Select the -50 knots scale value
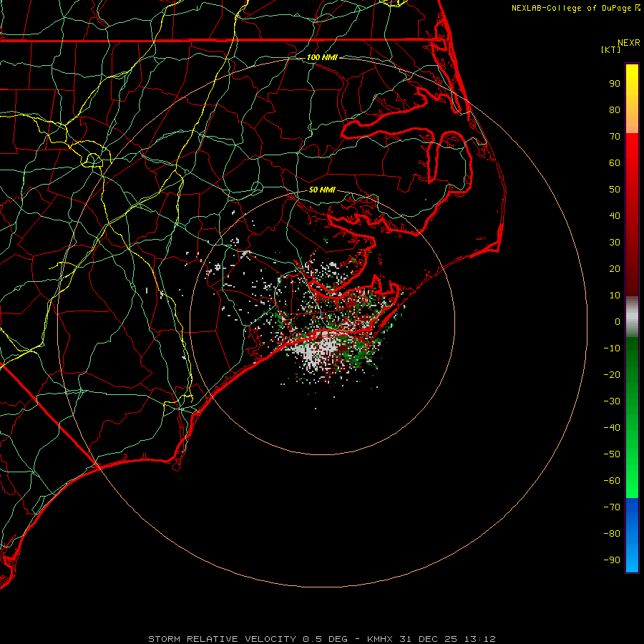The image size is (644, 644). pos(612,454)
